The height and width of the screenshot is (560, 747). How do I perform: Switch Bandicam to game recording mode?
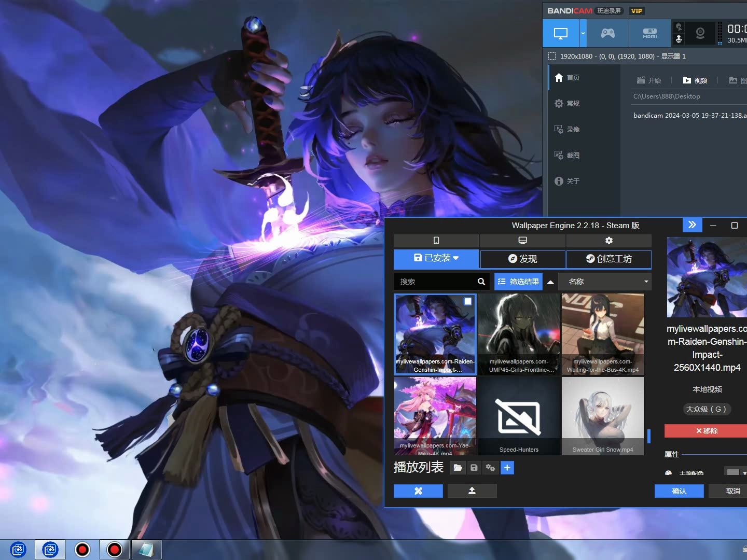click(608, 34)
